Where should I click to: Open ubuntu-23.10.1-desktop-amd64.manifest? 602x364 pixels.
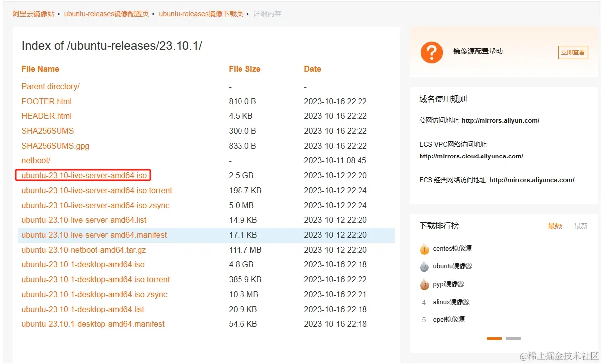93,324
